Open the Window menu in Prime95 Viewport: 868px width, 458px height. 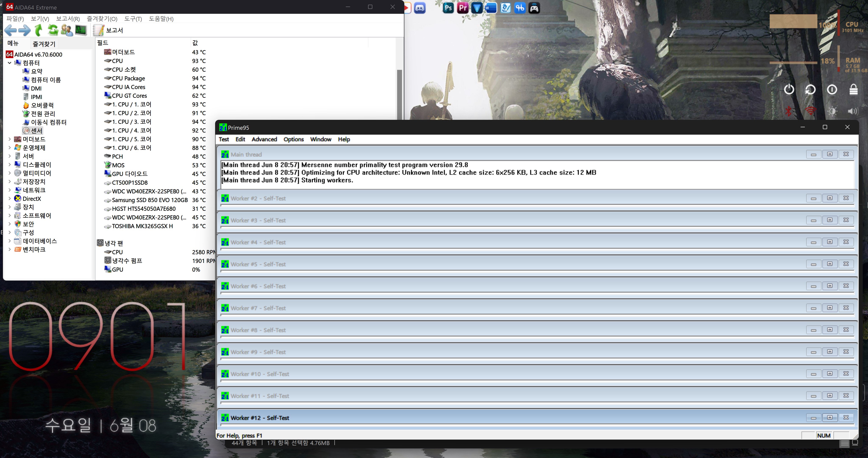coord(321,139)
